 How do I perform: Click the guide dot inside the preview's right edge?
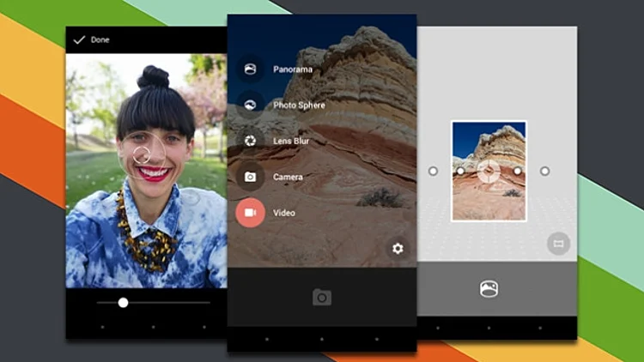coord(518,172)
